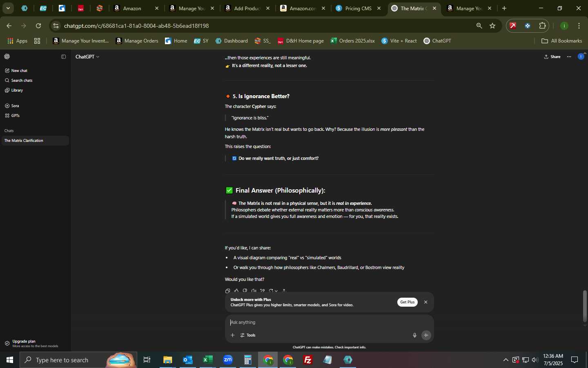The width and height of the screenshot is (588, 368).
Task: Open the Manage Orders bookmark
Action: 137,41
